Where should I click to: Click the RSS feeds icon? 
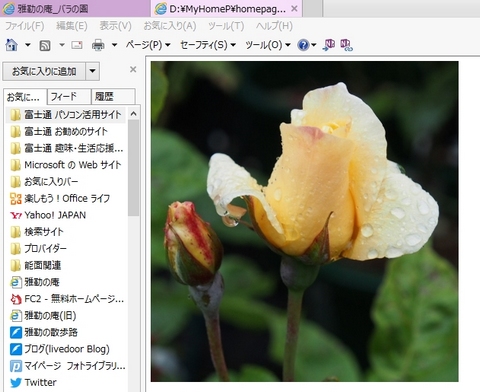coord(45,45)
